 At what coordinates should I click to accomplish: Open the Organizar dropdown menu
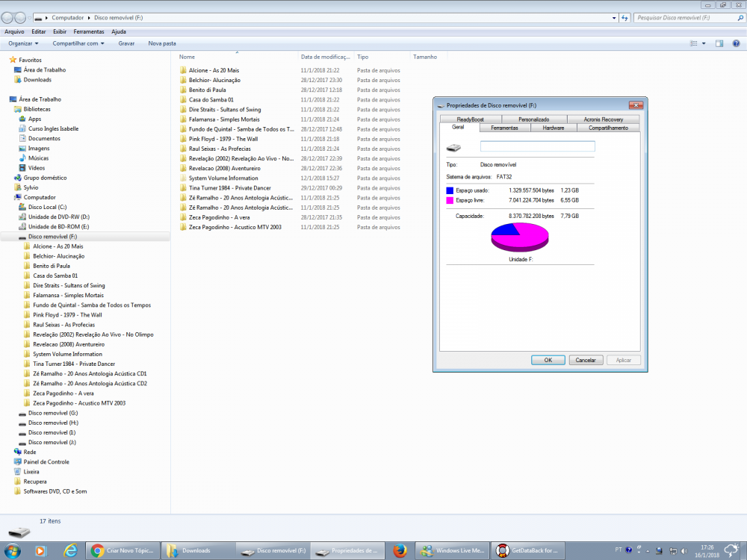[23, 43]
